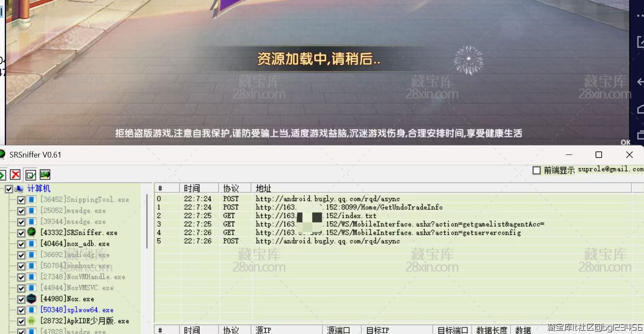Click the 源IP column header in packet list
Screen dimensions: 644x334
point(287,330)
